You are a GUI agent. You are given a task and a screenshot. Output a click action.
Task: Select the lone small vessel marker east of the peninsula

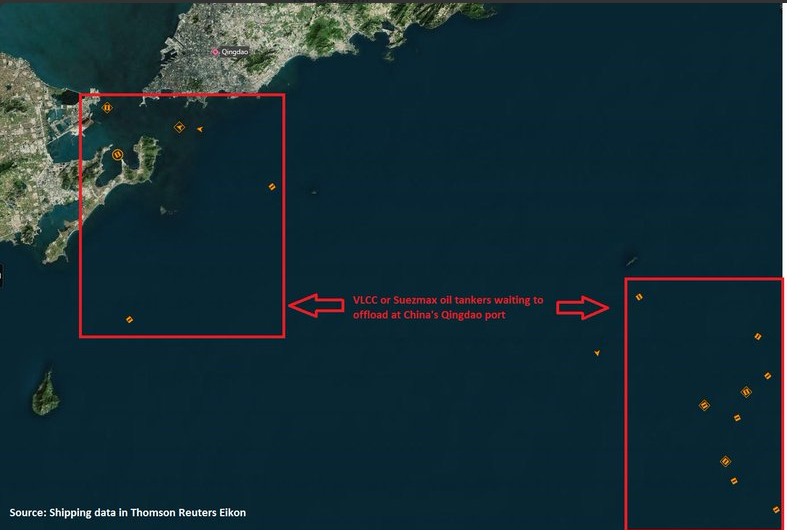(x=272, y=187)
